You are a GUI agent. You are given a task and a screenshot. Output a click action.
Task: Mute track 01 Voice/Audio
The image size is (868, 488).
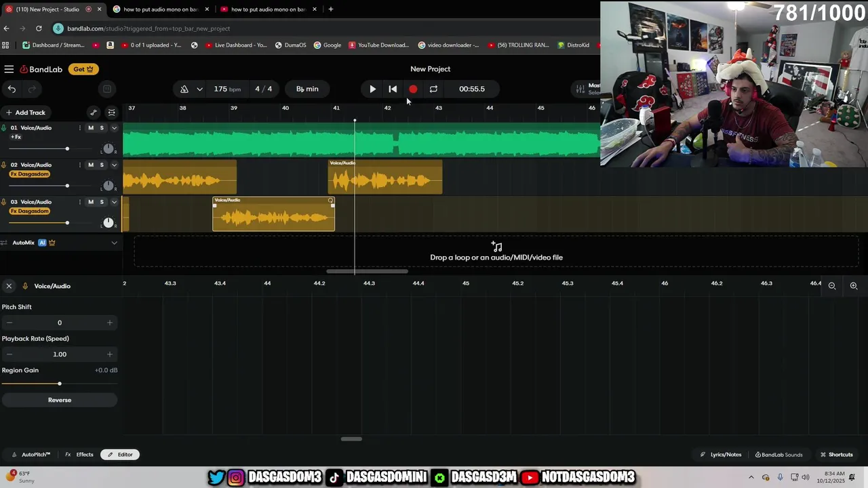coord(91,128)
